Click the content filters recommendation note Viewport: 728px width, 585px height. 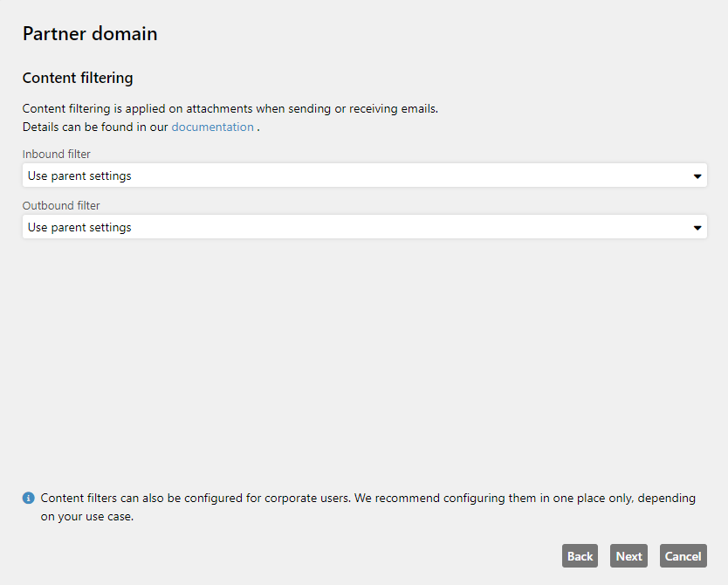[x=367, y=507]
